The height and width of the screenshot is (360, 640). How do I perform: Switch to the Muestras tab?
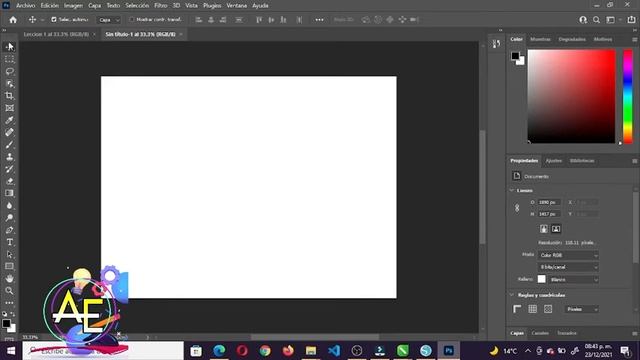point(540,39)
